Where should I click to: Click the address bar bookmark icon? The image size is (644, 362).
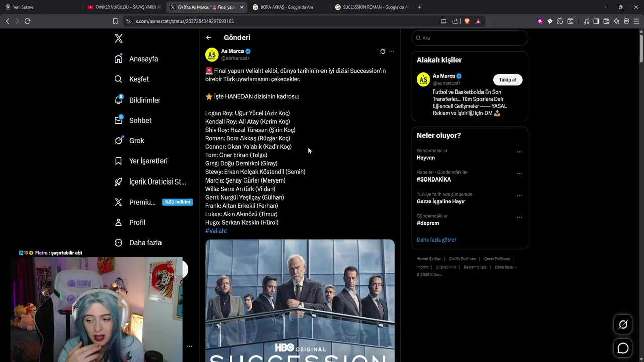(115, 21)
